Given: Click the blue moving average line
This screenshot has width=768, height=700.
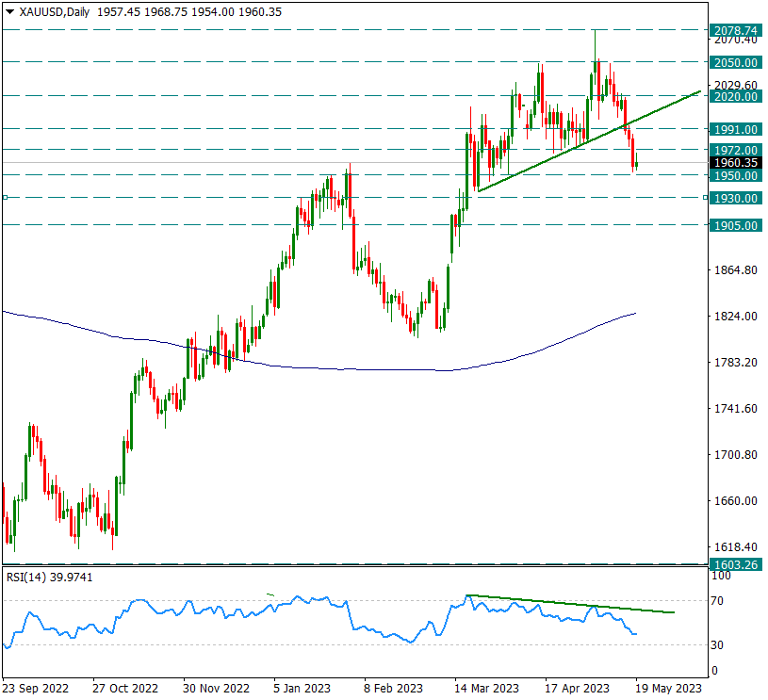Looking at the screenshot, I should (319, 367).
